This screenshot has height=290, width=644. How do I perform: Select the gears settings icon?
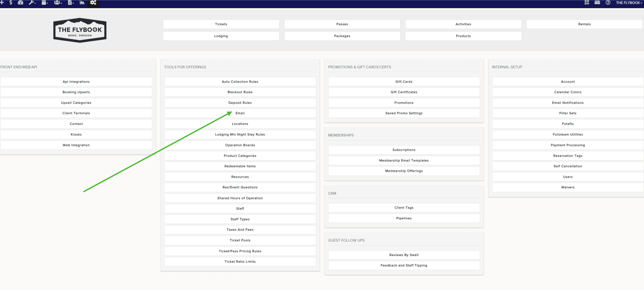click(93, 3)
